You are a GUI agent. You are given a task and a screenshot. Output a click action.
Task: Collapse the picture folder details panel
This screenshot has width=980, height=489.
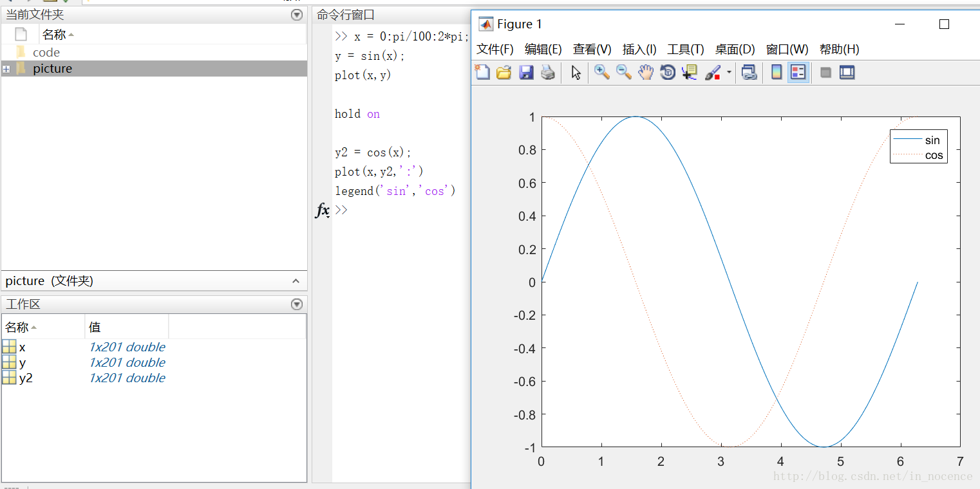(296, 281)
